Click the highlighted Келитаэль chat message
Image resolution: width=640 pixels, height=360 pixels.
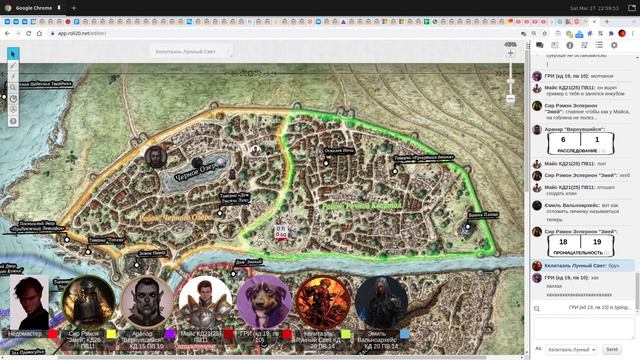[583, 265]
